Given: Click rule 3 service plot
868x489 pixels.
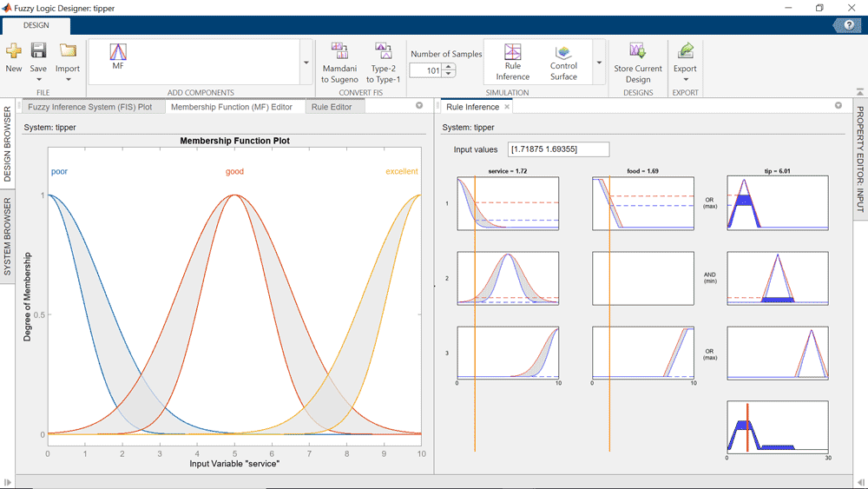Looking at the screenshot, I should tap(508, 353).
